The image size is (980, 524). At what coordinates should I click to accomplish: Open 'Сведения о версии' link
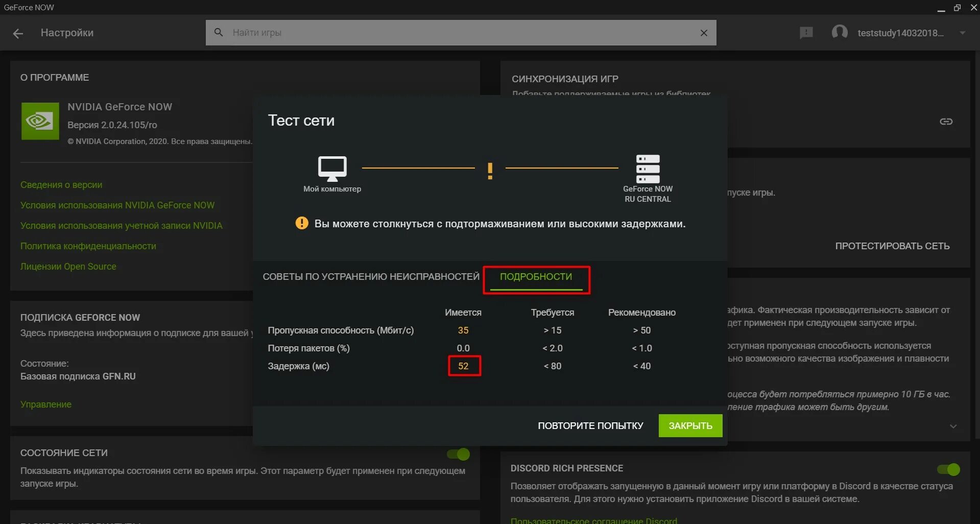coord(61,185)
